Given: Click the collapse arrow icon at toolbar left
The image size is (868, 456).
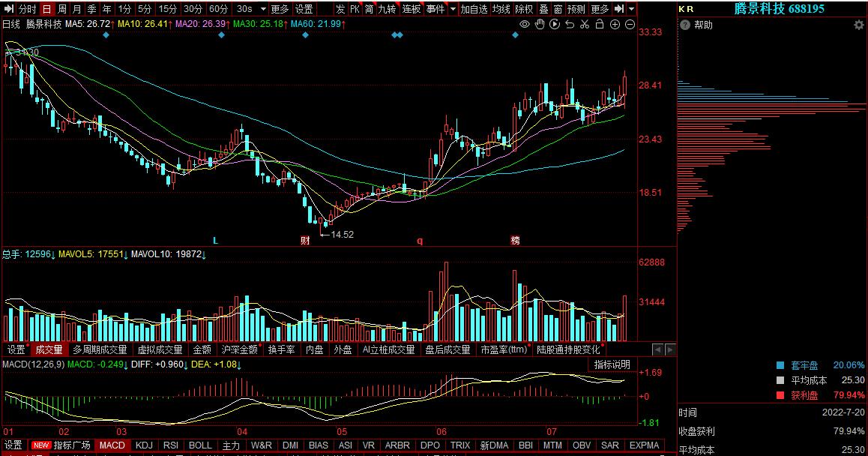Looking at the screenshot, I should point(8,9).
